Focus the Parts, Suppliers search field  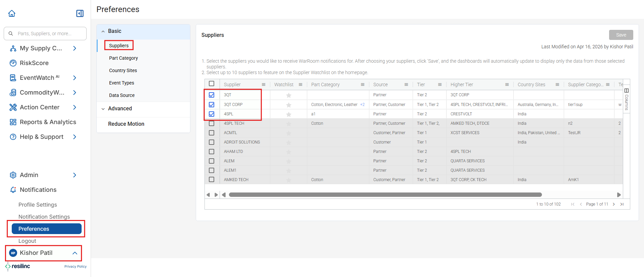[x=45, y=34]
